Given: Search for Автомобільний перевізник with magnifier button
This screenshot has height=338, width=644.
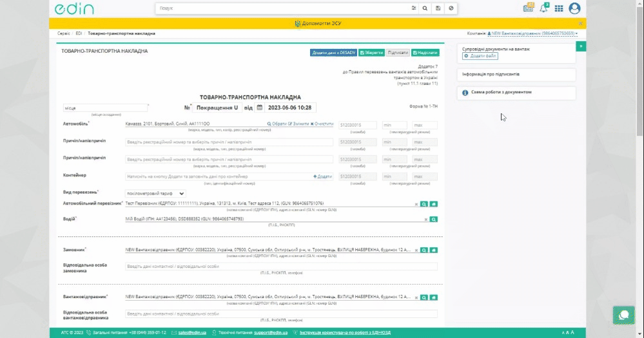Looking at the screenshot, I should [424, 203].
